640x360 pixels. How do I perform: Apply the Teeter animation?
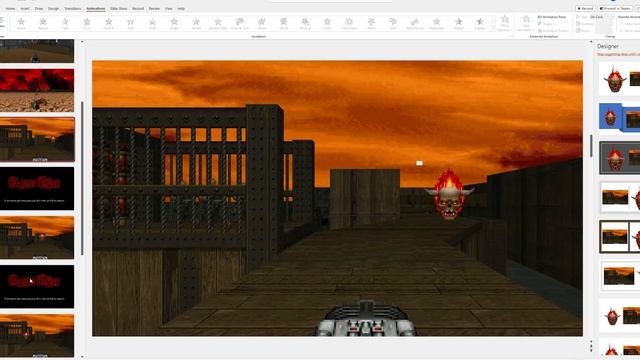[371, 23]
